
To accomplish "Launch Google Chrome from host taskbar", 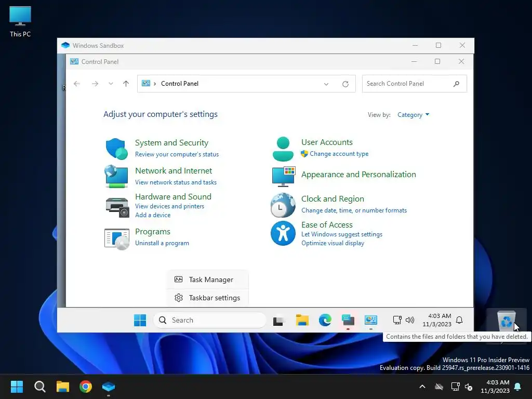I will click(86, 387).
